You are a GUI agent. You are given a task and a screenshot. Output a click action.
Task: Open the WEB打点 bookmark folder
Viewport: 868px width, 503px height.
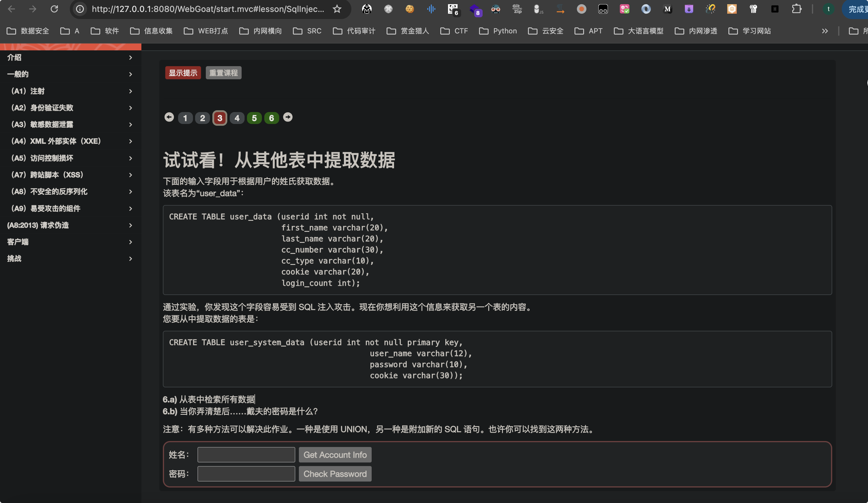coord(206,31)
